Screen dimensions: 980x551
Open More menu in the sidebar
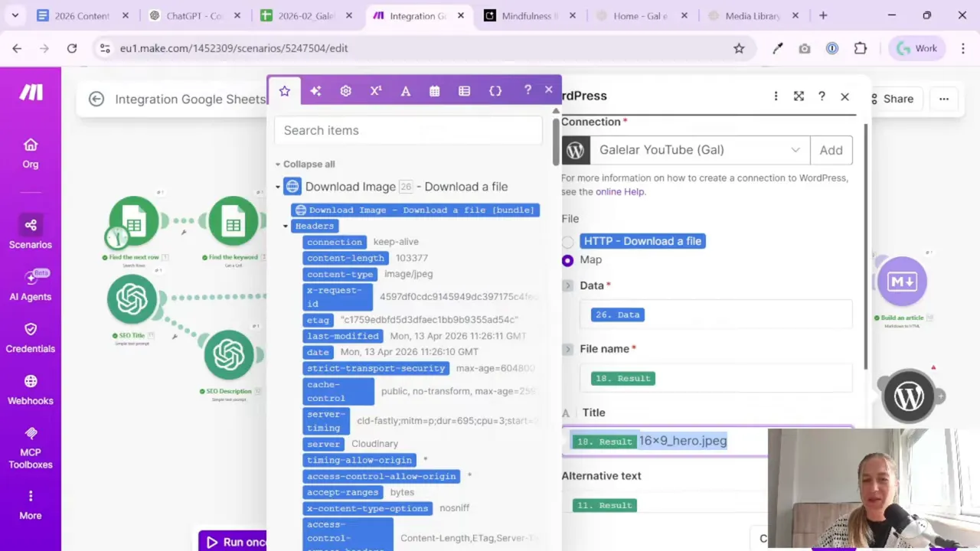pyautogui.click(x=31, y=505)
